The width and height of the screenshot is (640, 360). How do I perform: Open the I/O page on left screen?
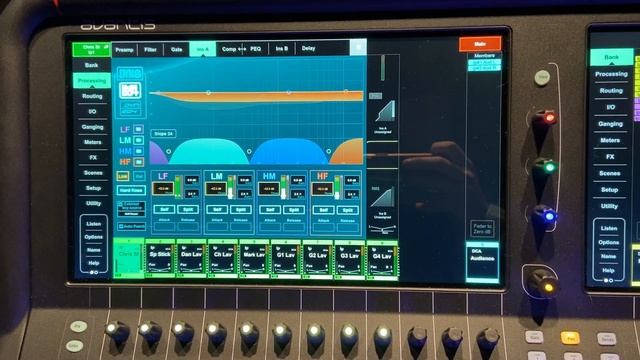92,111
